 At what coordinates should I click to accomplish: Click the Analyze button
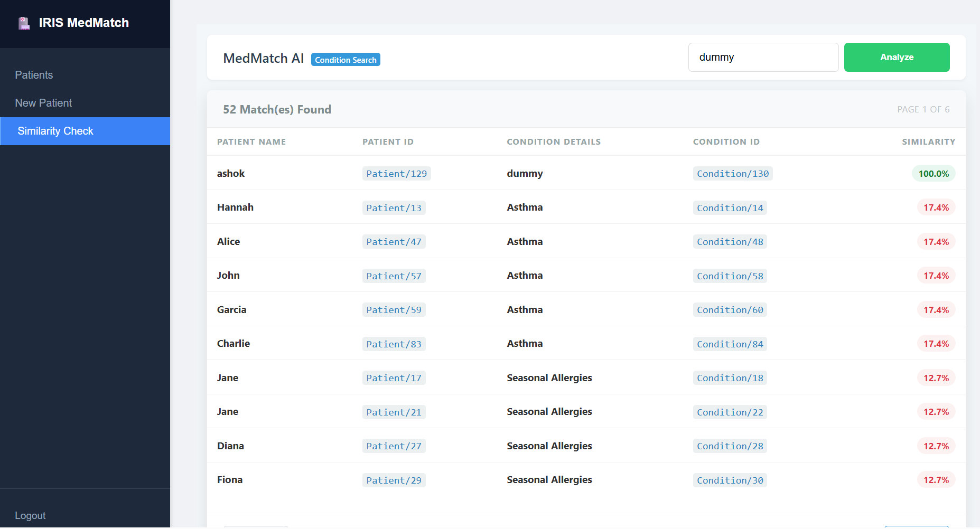896,57
